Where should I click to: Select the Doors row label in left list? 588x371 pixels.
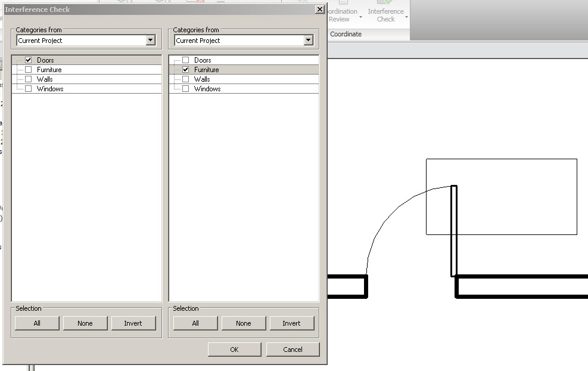coord(45,60)
